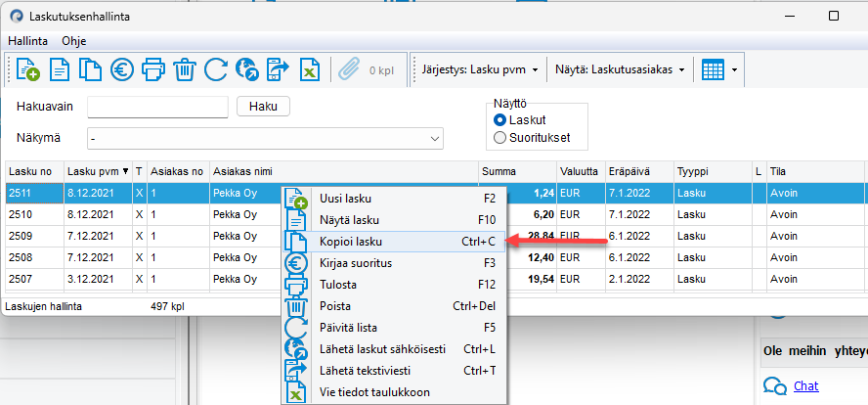Choose Vie tiedot taulukkoon menu entry

point(395,392)
